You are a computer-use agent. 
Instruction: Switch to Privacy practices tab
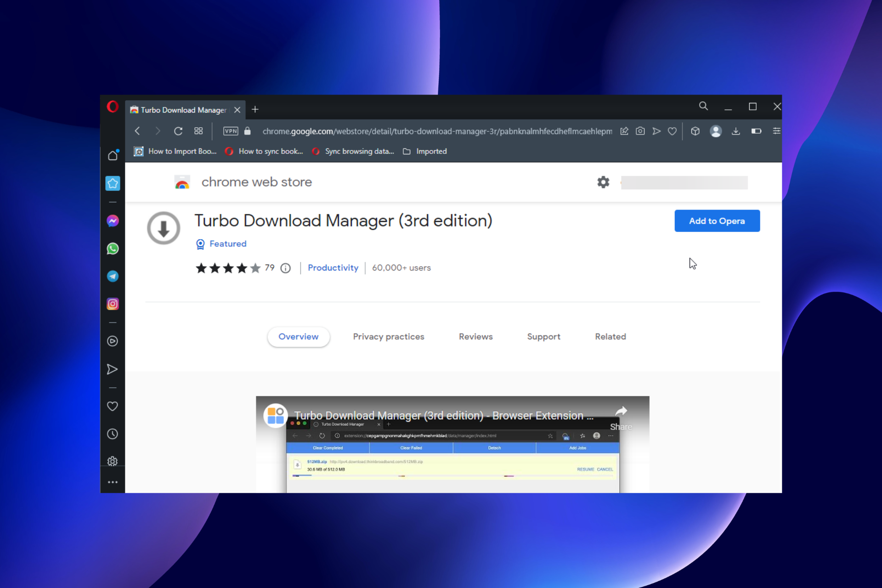(389, 337)
